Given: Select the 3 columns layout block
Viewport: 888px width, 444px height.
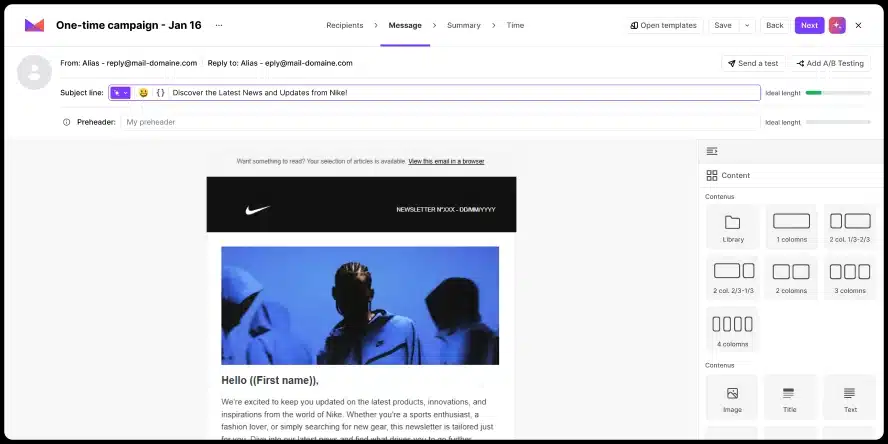Looking at the screenshot, I should (x=849, y=278).
